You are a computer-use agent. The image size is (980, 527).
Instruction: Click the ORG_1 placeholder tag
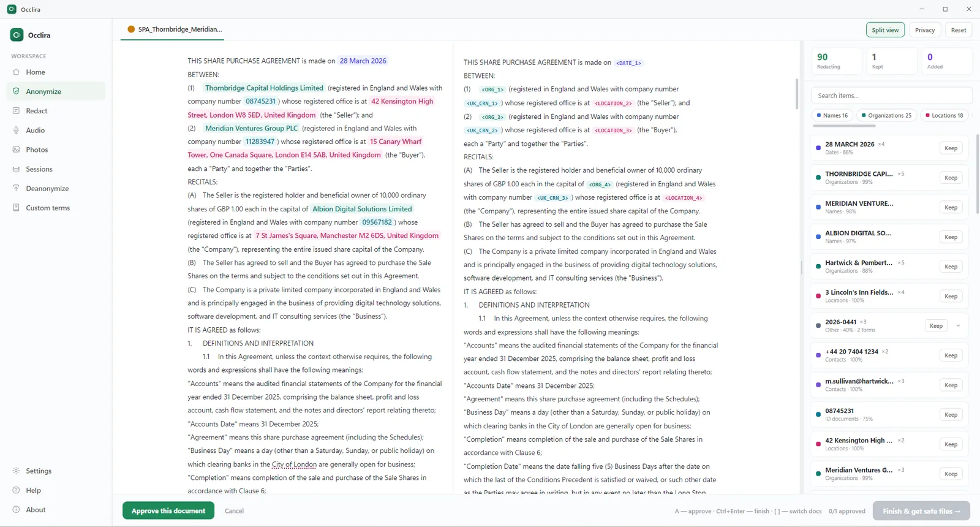[x=492, y=89]
